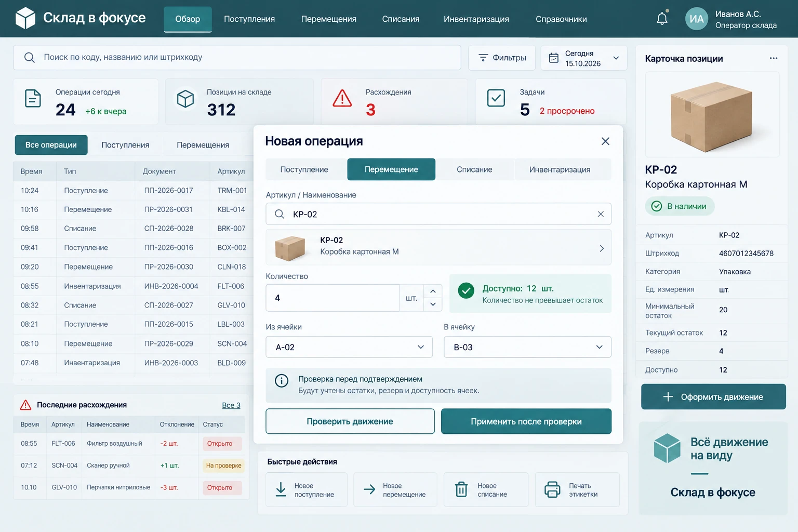Click the Склад в фокусе logo cube
Image resolution: width=798 pixels, height=532 pixels.
25,18
